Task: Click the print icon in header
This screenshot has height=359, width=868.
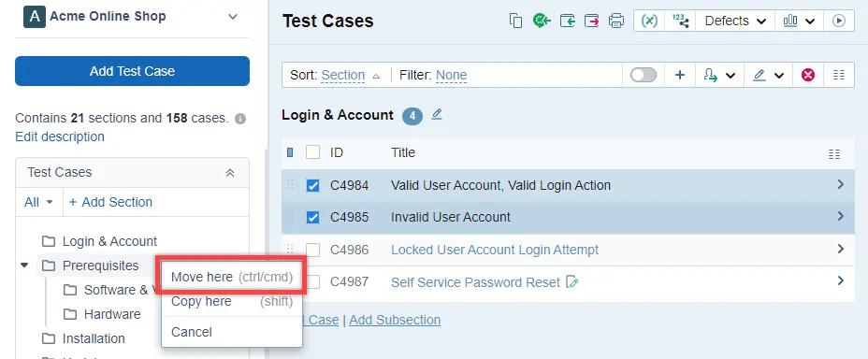Action: click(616, 21)
